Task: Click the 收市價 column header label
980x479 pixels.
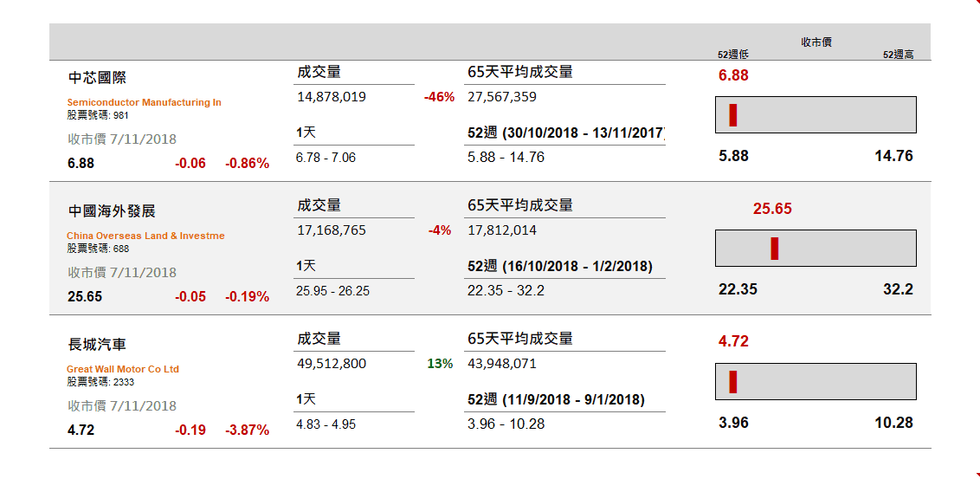Action: pos(816,42)
